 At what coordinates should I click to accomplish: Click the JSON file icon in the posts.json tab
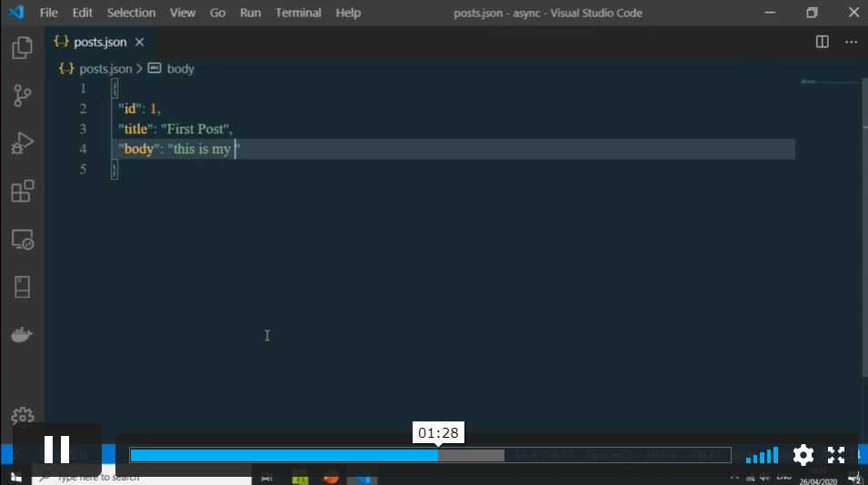click(x=61, y=42)
